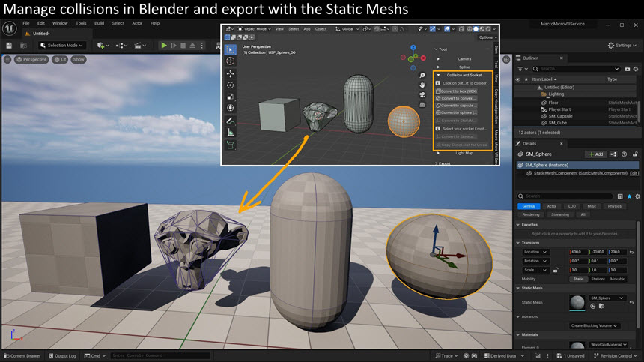The height and width of the screenshot is (362, 644).
Task: Open the File menu
Action: click(26, 23)
